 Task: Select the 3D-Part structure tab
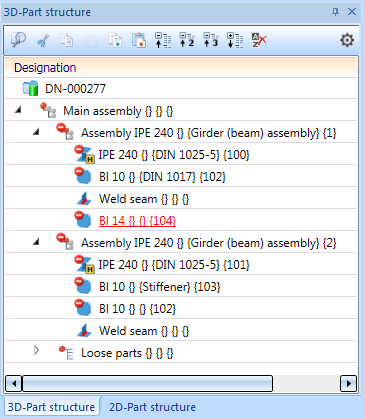point(51,407)
